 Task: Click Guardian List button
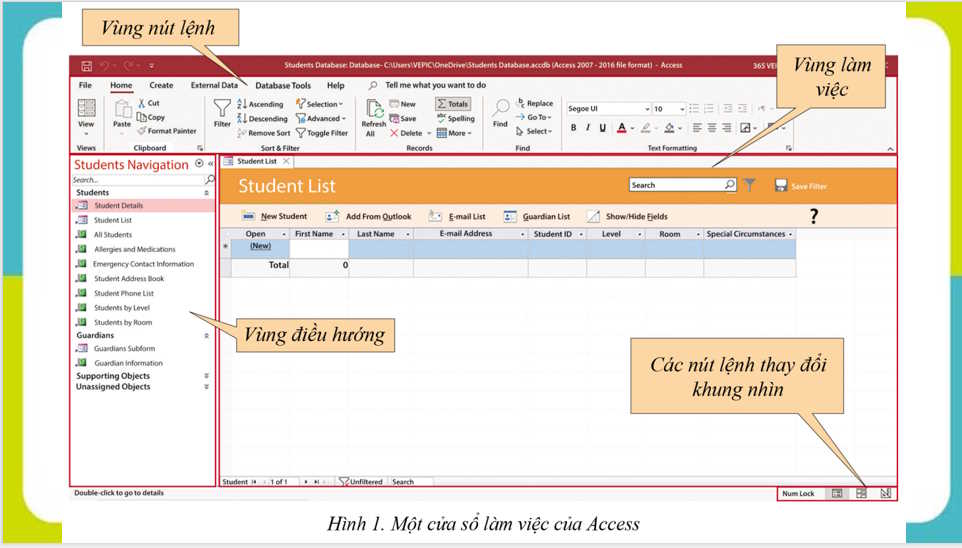(x=537, y=216)
